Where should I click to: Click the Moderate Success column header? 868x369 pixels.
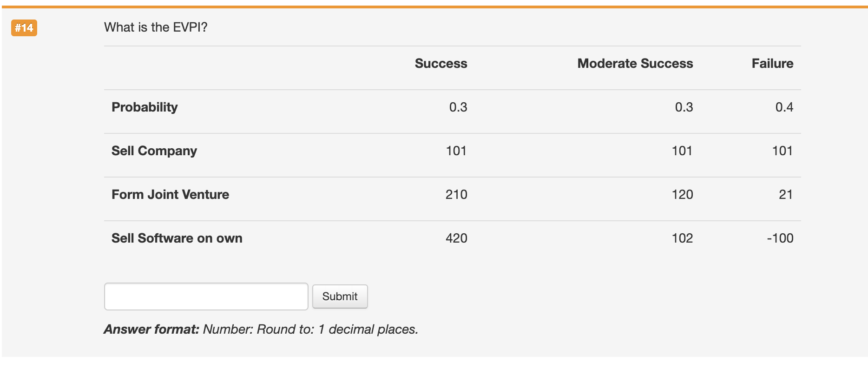(x=635, y=64)
